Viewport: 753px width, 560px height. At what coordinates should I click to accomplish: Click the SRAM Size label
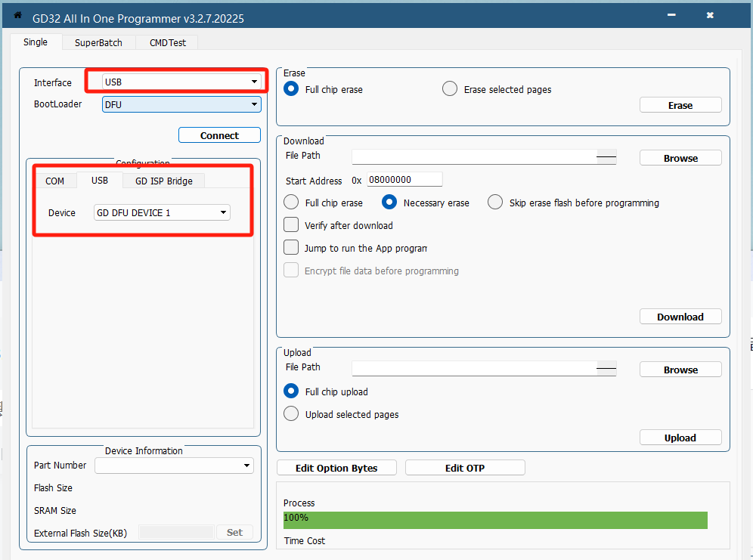click(55, 511)
